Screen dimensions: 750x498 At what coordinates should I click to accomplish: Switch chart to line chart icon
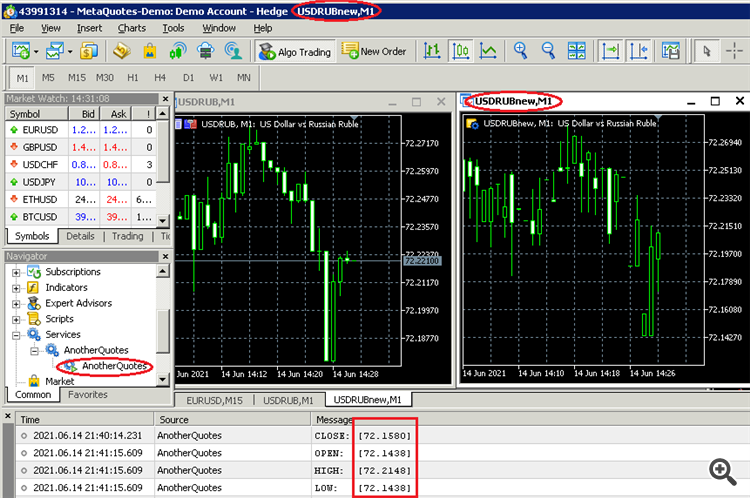point(488,51)
